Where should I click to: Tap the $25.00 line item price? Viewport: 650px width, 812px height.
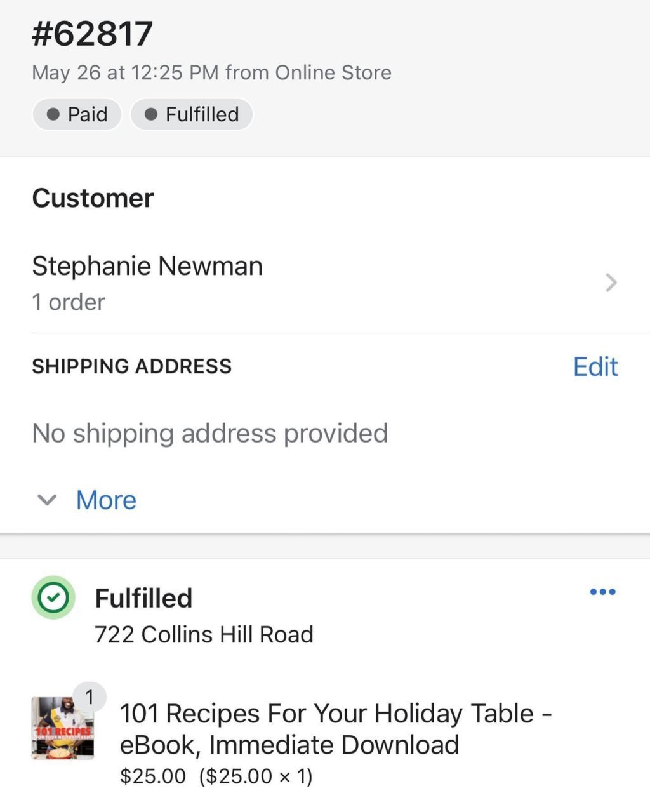[153, 776]
